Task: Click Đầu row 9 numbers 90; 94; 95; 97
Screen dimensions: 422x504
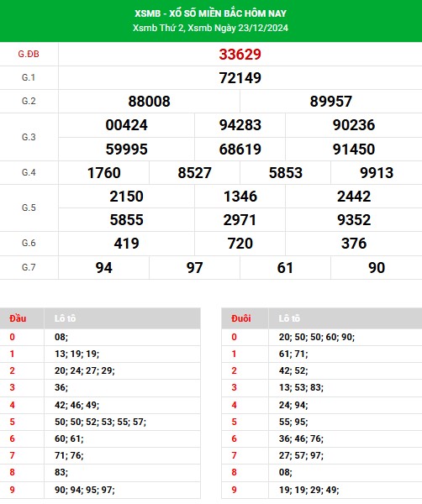Action: [x=85, y=490]
